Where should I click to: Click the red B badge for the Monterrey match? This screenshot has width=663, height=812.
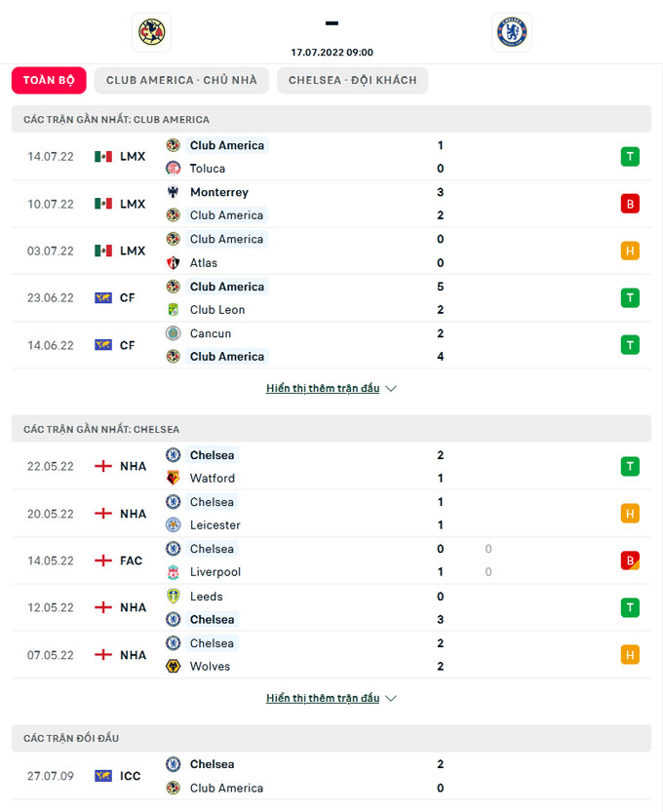coord(630,204)
